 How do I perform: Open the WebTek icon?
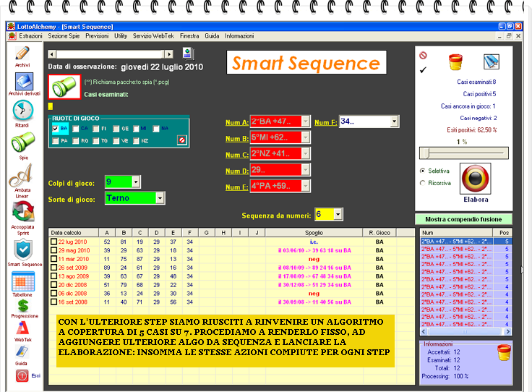pos(22,328)
